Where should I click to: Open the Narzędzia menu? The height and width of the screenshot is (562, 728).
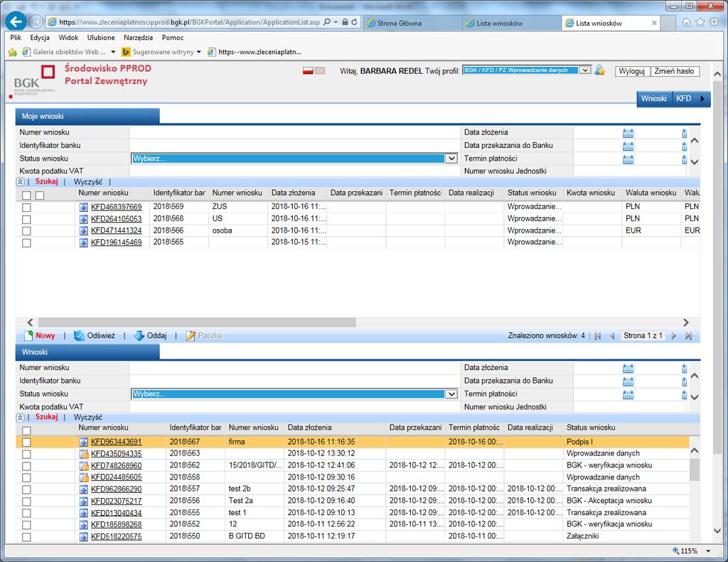138,38
